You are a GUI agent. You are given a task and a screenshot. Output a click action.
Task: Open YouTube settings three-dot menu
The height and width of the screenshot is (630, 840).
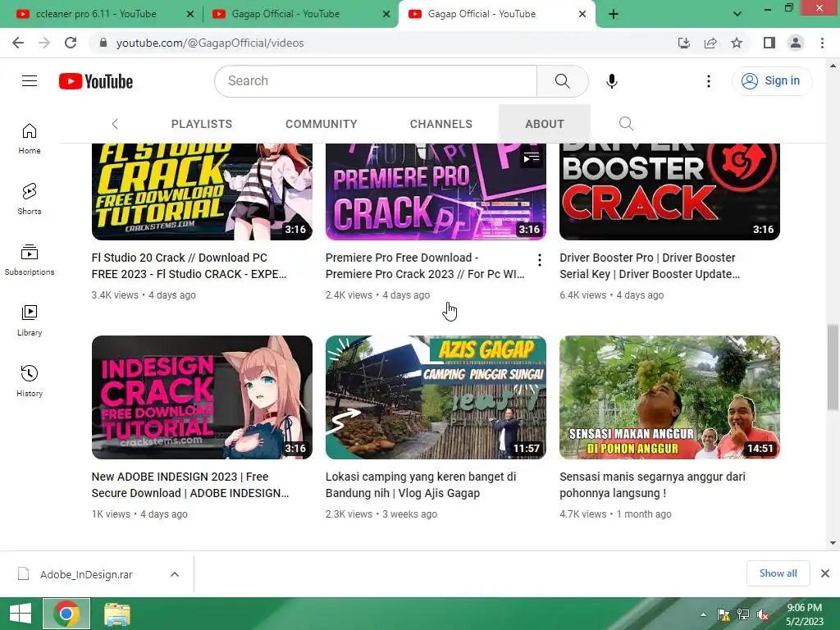pos(708,81)
